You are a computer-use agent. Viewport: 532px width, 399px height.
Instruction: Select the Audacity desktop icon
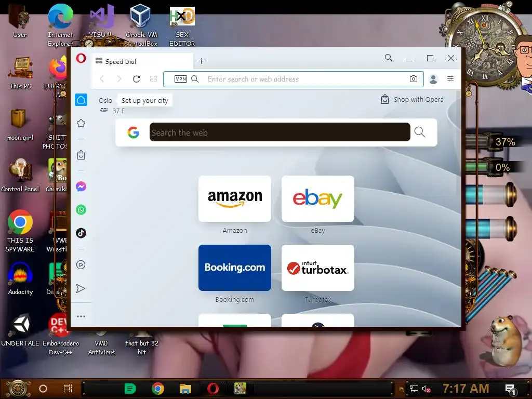[20, 279]
